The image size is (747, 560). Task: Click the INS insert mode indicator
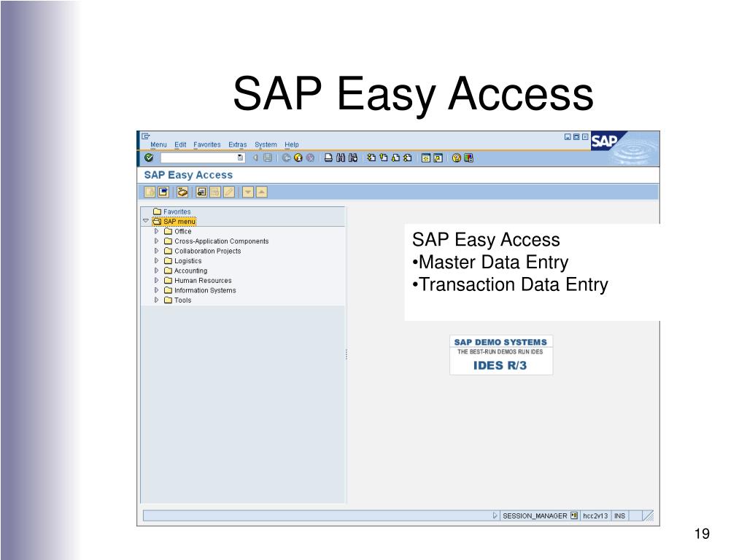619,516
